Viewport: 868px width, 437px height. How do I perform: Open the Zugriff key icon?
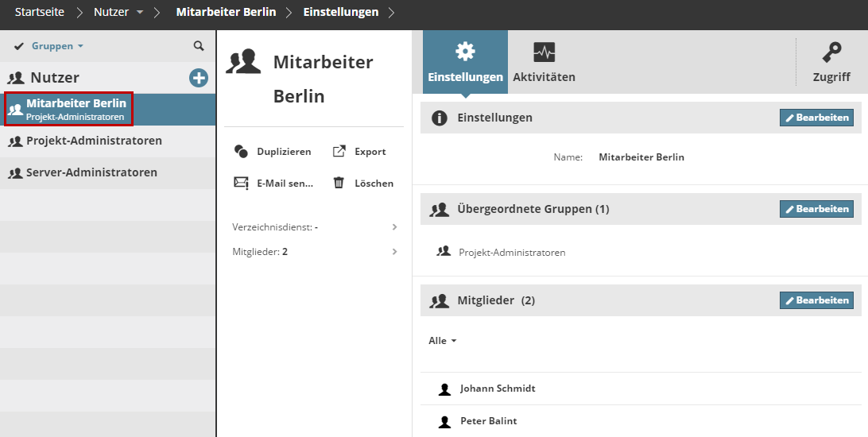click(831, 53)
